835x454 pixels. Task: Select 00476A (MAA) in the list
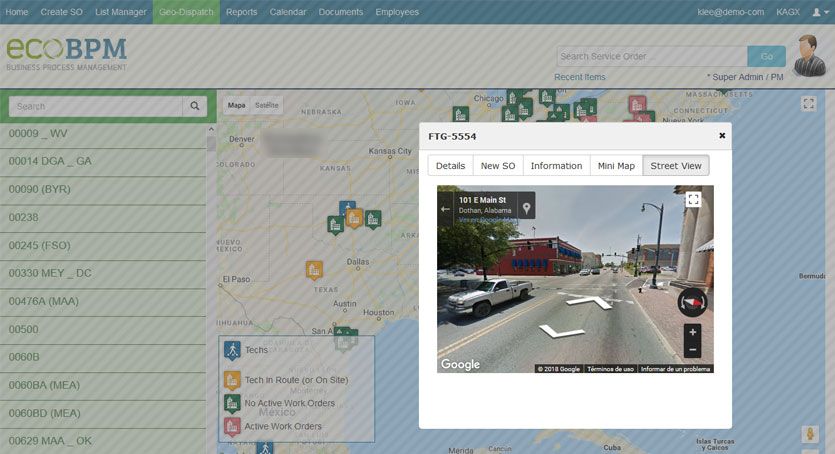tap(103, 301)
